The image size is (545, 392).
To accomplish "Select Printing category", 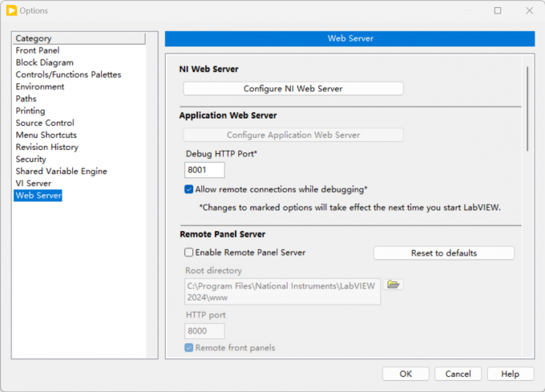I will click(x=30, y=111).
